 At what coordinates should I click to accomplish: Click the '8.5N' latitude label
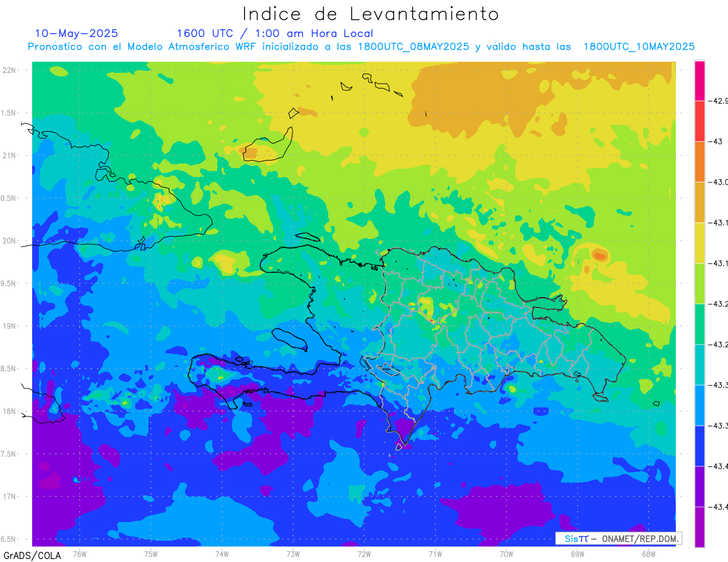[x=9, y=369]
